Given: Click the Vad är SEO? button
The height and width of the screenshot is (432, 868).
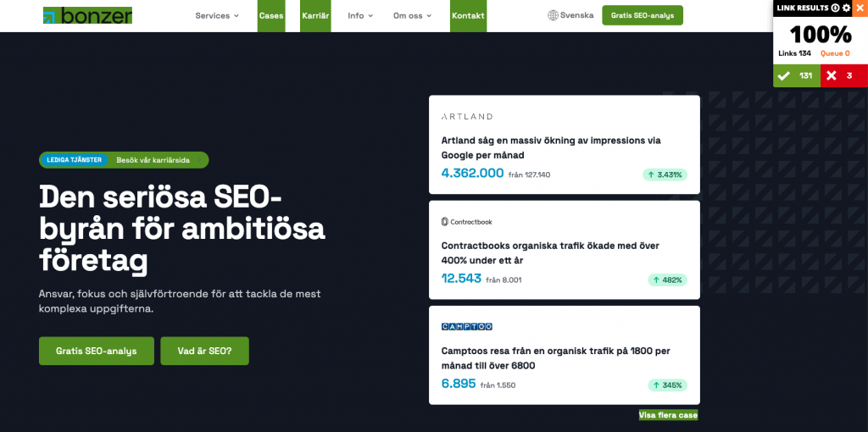Looking at the screenshot, I should tap(204, 351).
